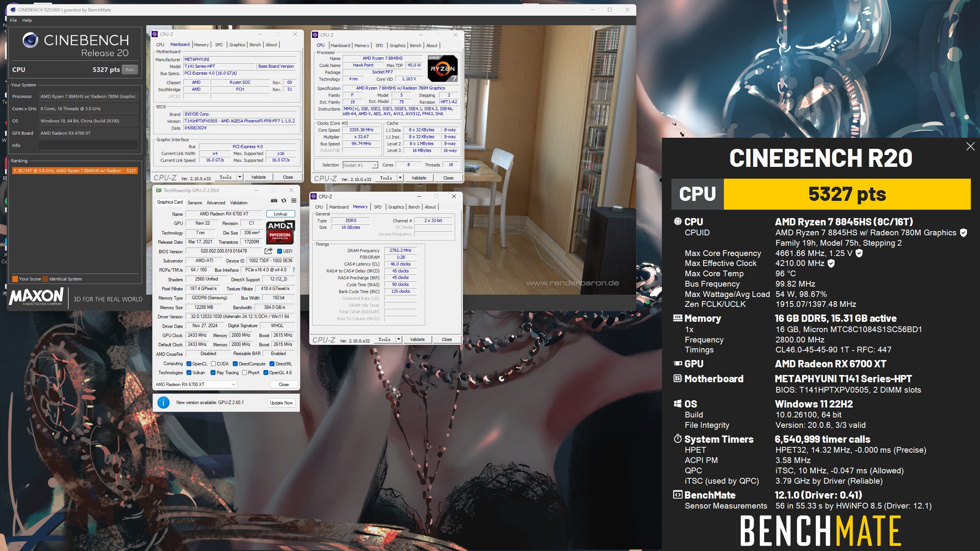Toggle the DirectCompute checkbox
This screenshot has width=980, height=551.
pyautogui.click(x=235, y=364)
